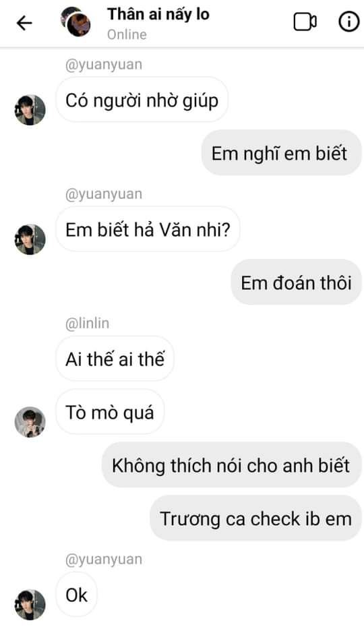Viewport: 364px width, 629px height.
Task: Open conversation info with the circled i icon
Action: click(x=349, y=22)
